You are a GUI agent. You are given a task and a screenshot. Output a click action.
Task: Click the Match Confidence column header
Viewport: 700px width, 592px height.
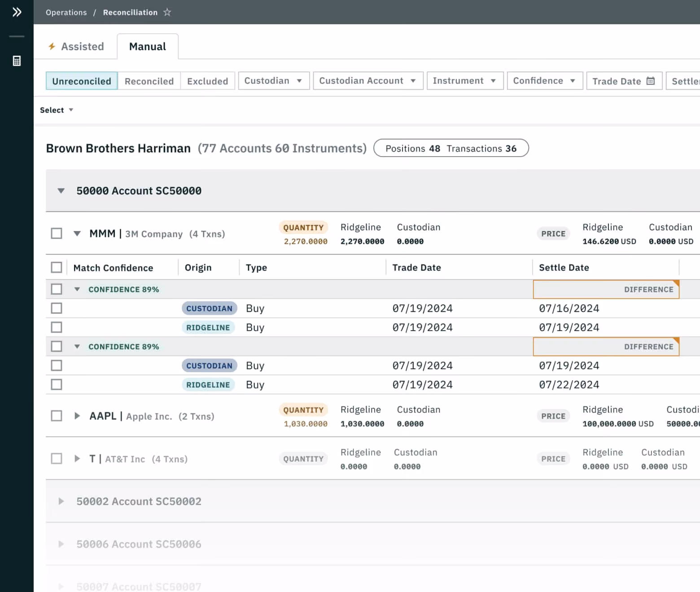pos(113,268)
